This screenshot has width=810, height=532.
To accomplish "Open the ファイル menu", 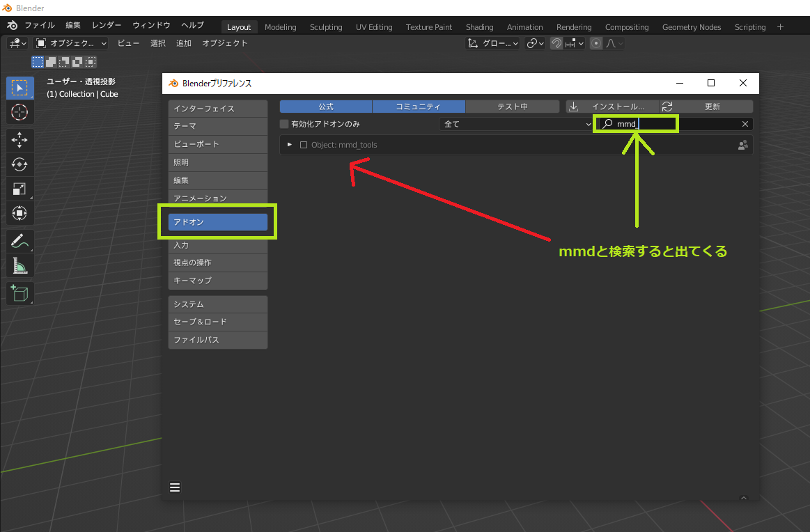I will 40,25.
